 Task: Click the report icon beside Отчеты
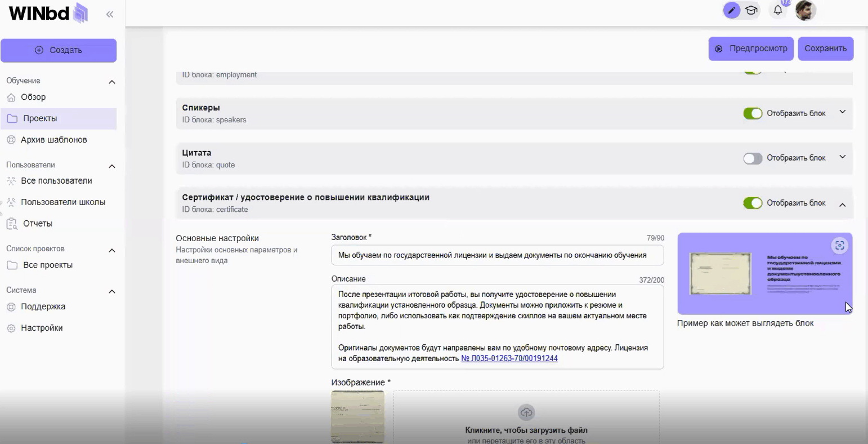coord(12,224)
